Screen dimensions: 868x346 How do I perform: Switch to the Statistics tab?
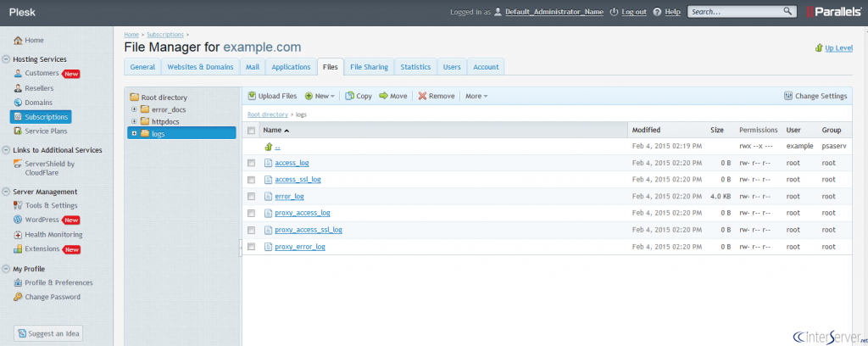tap(415, 66)
